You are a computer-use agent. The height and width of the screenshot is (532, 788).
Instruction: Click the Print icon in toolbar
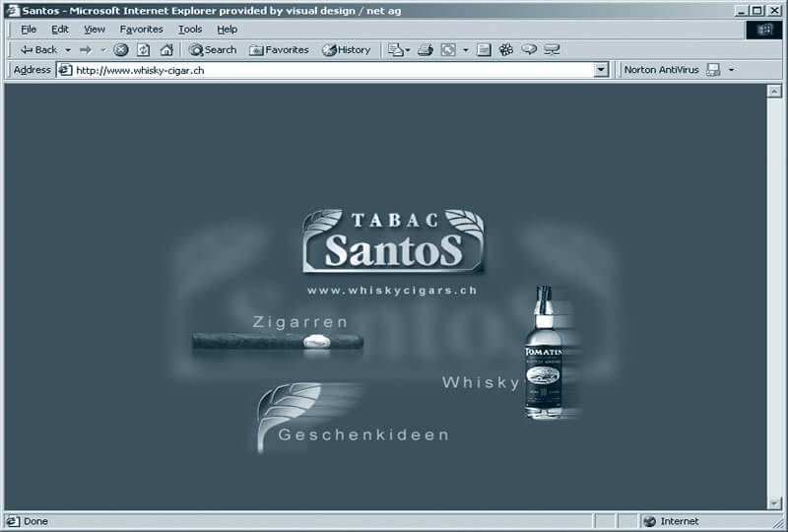pyautogui.click(x=425, y=49)
